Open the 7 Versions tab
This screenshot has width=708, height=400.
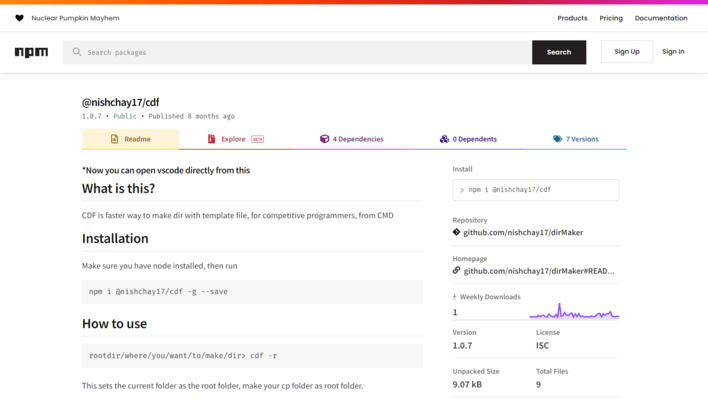[x=576, y=139]
